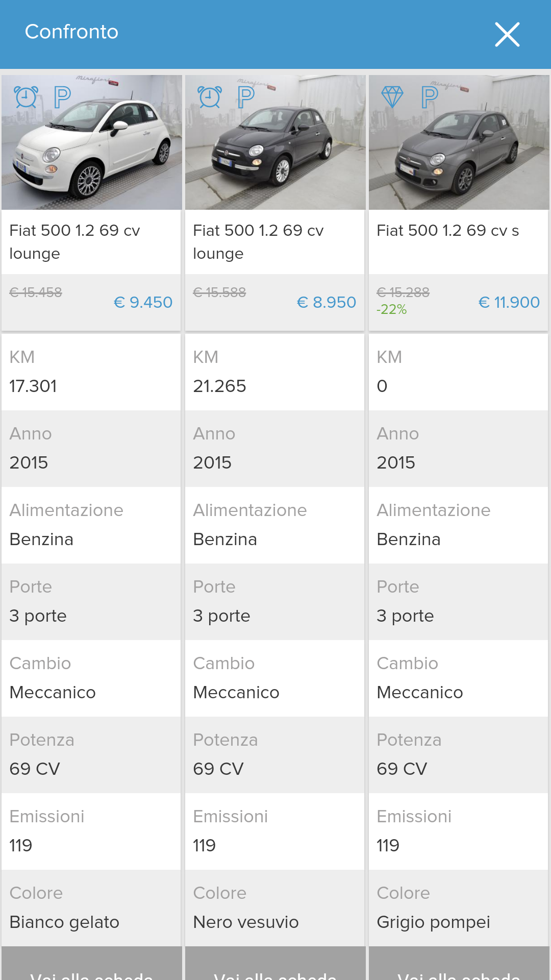The image size is (551, 980).
Task: Tap the € 11.900 price
Action: tap(509, 302)
